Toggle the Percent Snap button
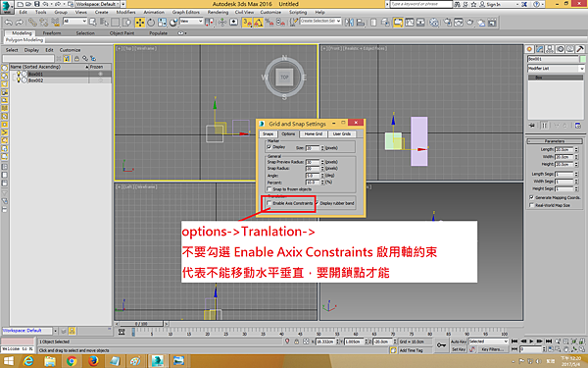 click(269, 23)
